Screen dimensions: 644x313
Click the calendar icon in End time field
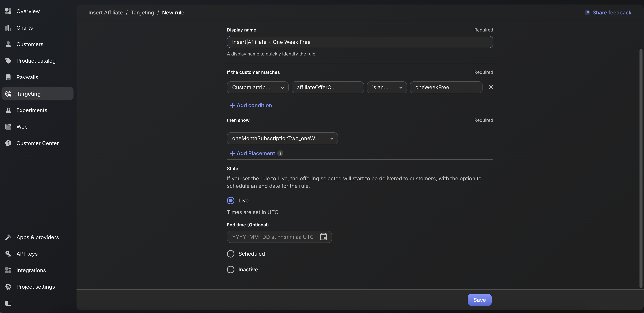point(324,237)
